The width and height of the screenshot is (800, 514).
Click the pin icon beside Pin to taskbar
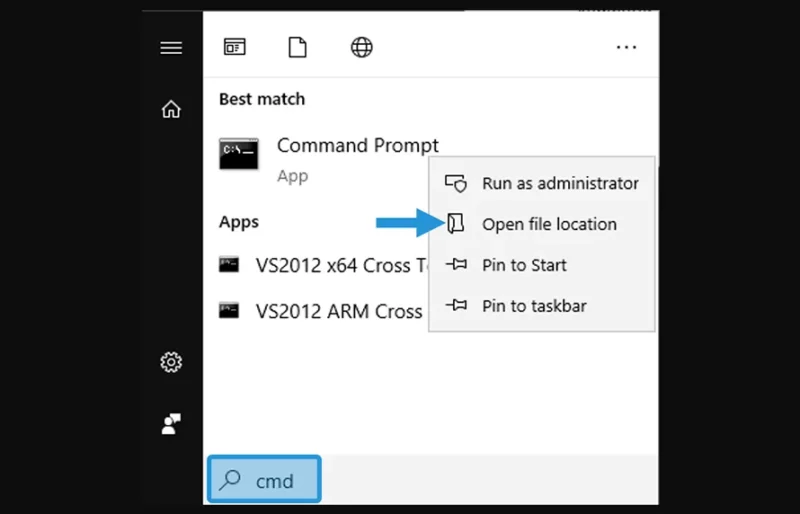[456, 305]
